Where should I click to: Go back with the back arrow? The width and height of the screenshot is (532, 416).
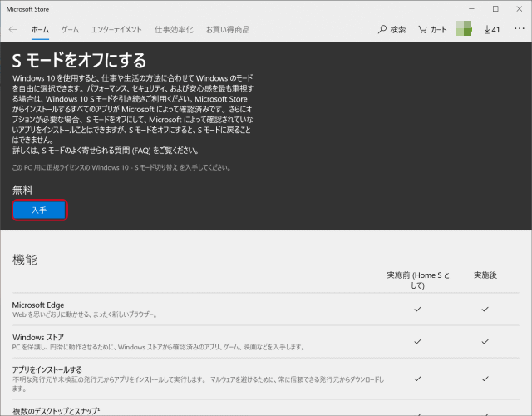pos(13,30)
